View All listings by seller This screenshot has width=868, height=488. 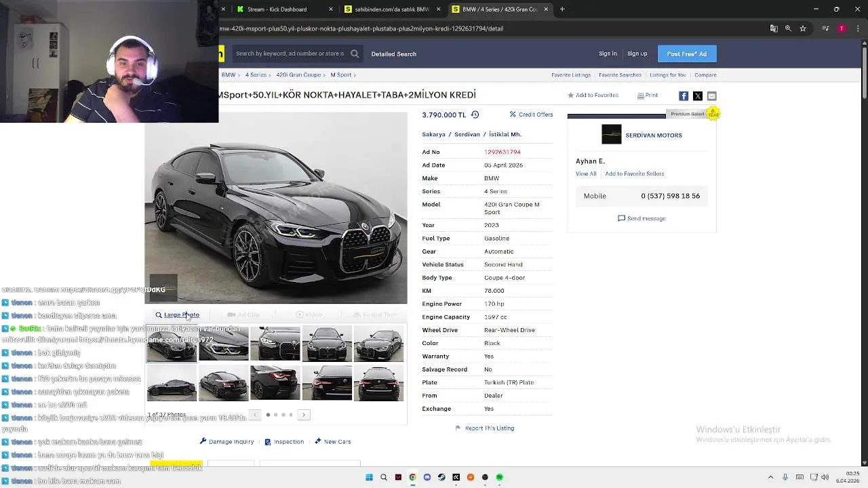(586, 174)
